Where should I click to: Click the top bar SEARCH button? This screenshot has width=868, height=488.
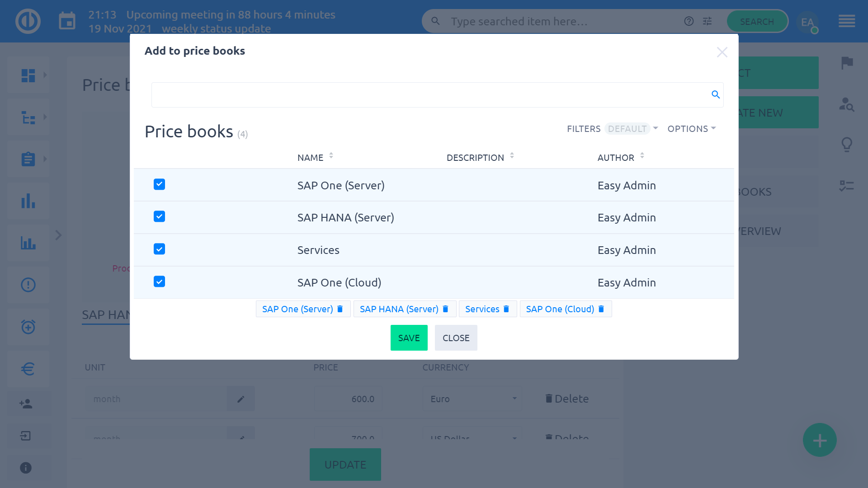tap(757, 21)
